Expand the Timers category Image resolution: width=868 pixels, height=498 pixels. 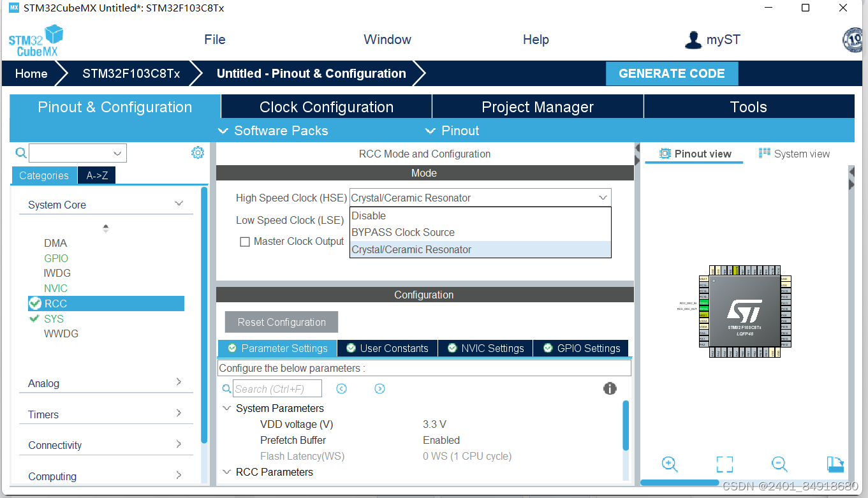pos(179,413)
